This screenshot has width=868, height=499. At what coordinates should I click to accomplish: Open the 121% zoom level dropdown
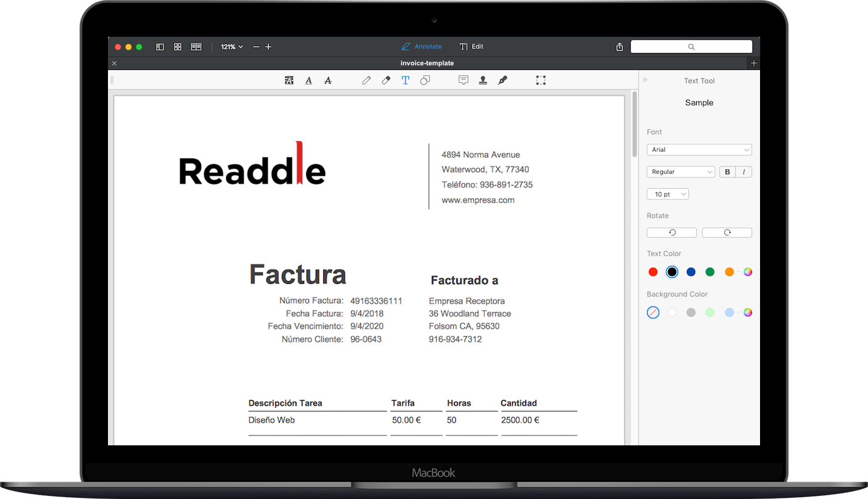232,47
